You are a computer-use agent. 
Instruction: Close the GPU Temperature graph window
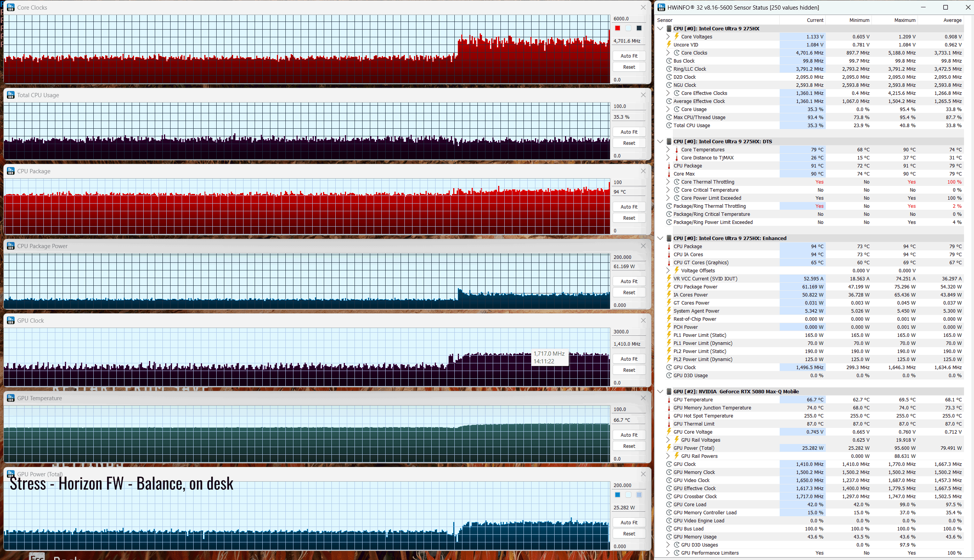[x=643, y=398]
